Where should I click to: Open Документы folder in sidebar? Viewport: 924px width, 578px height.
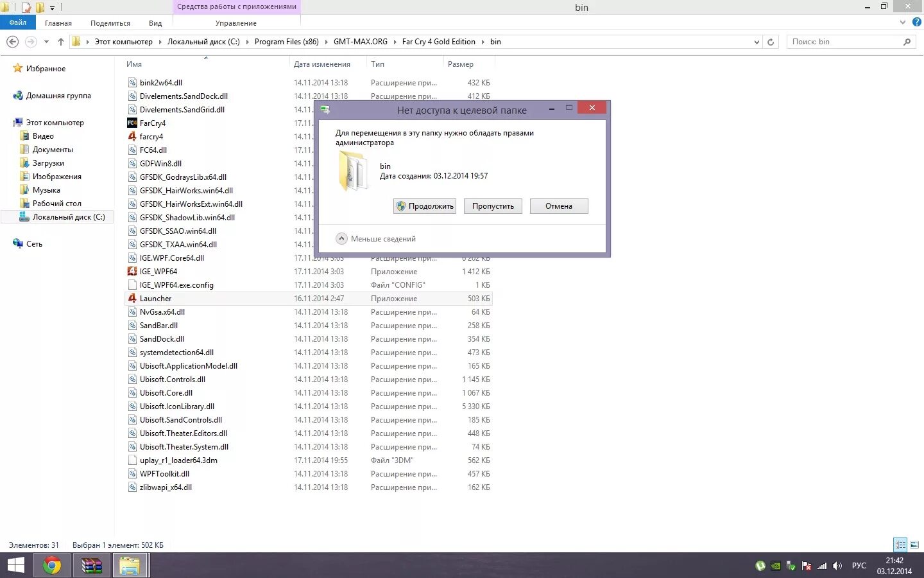(53, 150)
